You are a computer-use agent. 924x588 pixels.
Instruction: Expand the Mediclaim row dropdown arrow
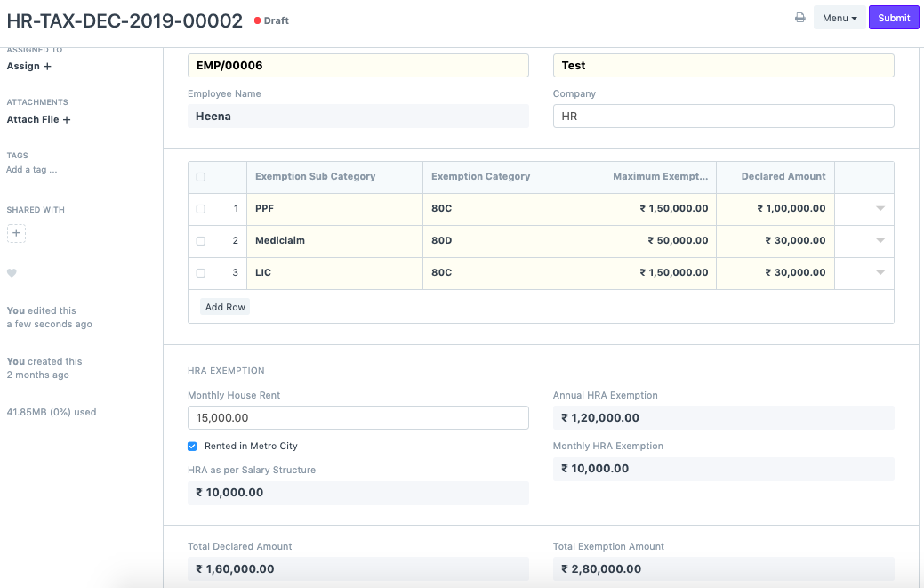point(880,241)
